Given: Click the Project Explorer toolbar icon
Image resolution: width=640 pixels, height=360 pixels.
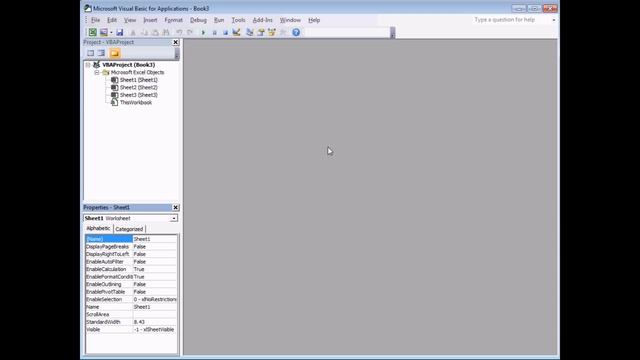Looking at the screenshot, I should tap(250, 32).
